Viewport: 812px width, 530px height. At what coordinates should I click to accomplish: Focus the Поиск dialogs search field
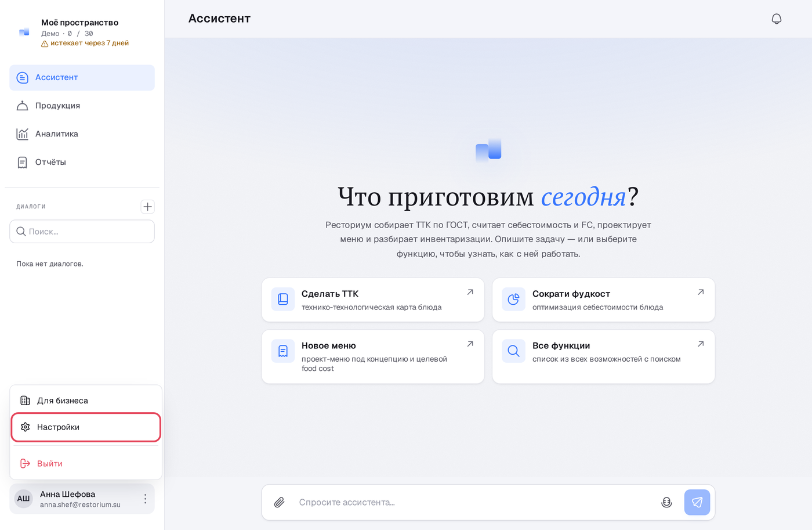point(82,231)
